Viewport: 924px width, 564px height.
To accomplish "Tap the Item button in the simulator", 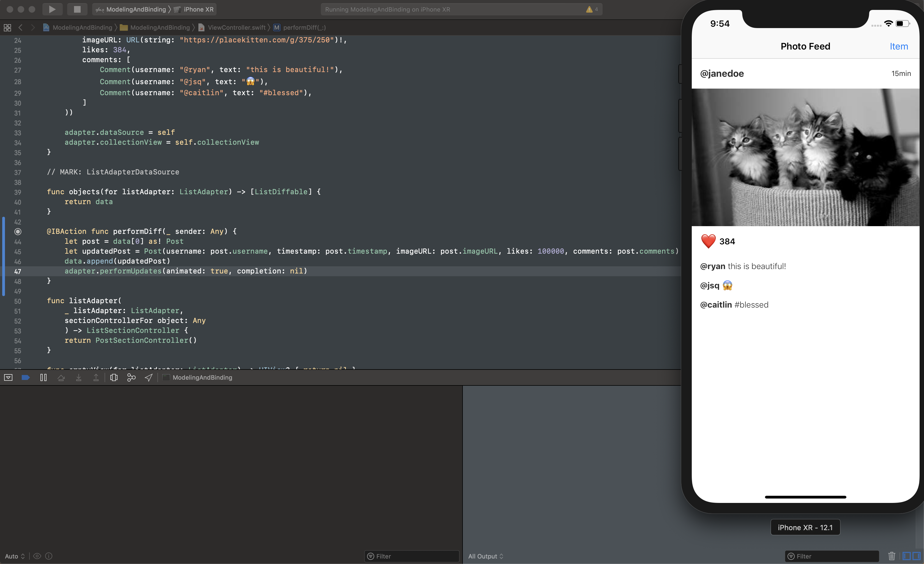I will tap(899, 46).
